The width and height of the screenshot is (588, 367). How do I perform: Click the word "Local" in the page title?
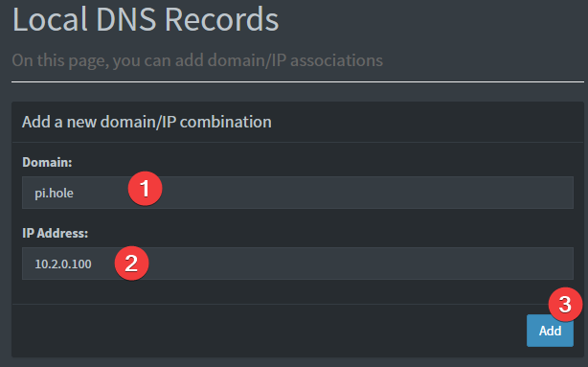pyautogui.click(x=50, y=19)
